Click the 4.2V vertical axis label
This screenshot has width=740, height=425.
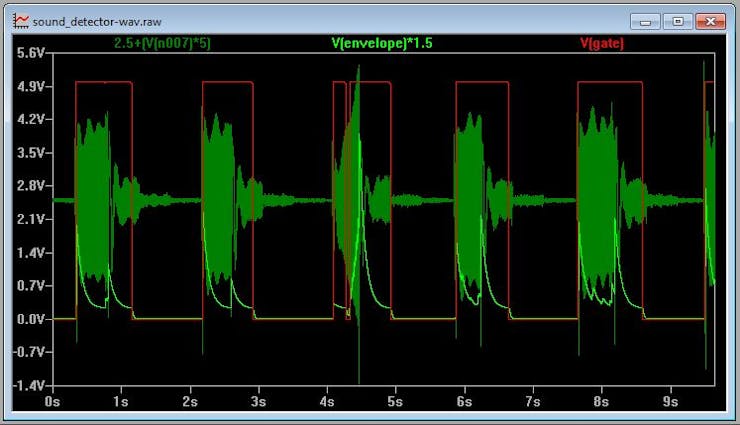point(30,119)
